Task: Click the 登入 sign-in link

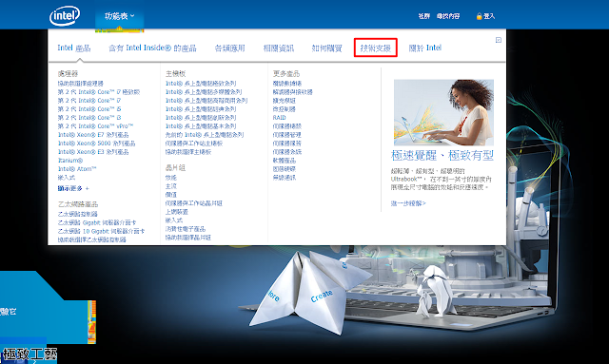Action: click(x=489, y=16)
